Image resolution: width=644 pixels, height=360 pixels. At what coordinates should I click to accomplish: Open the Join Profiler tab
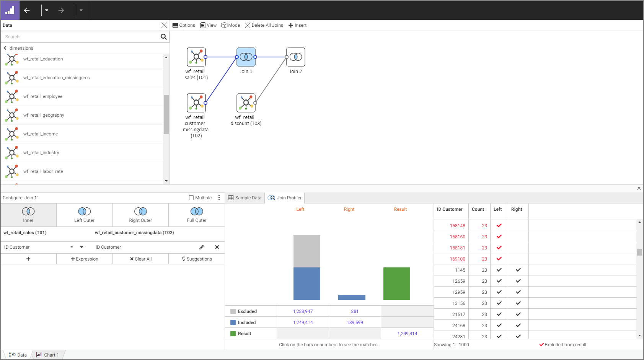285,197
